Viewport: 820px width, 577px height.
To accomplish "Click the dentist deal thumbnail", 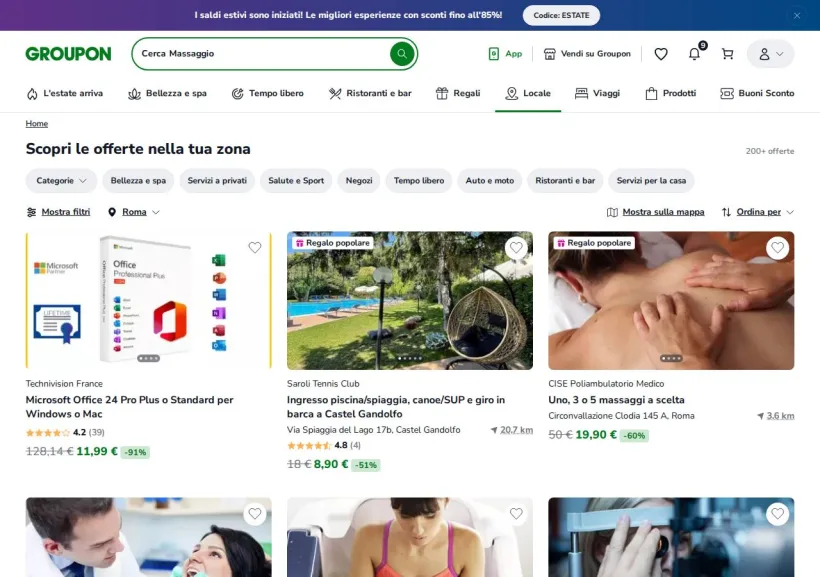I will click(x=149, y=537).
